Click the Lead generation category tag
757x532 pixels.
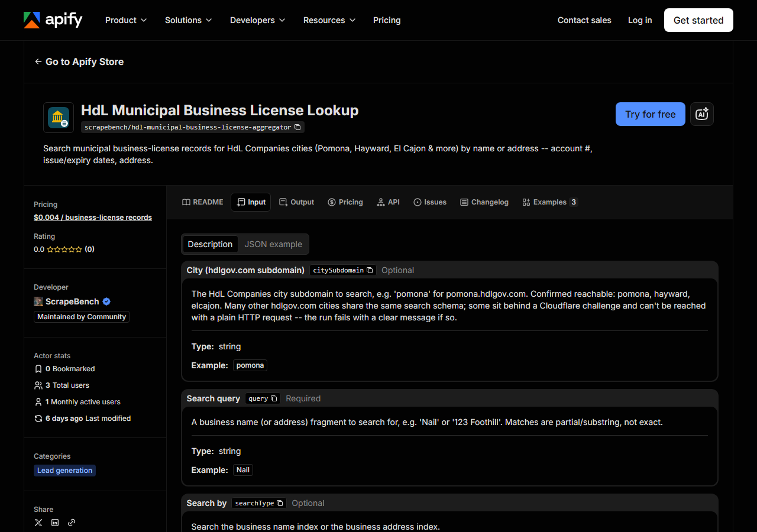pos(65,471)
